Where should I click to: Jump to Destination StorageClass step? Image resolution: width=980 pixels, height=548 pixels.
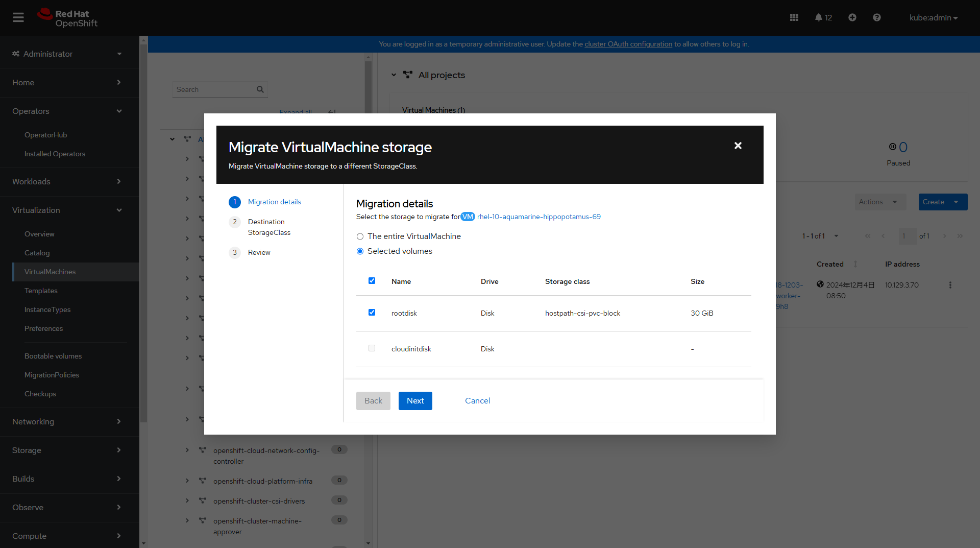(269, 227)
